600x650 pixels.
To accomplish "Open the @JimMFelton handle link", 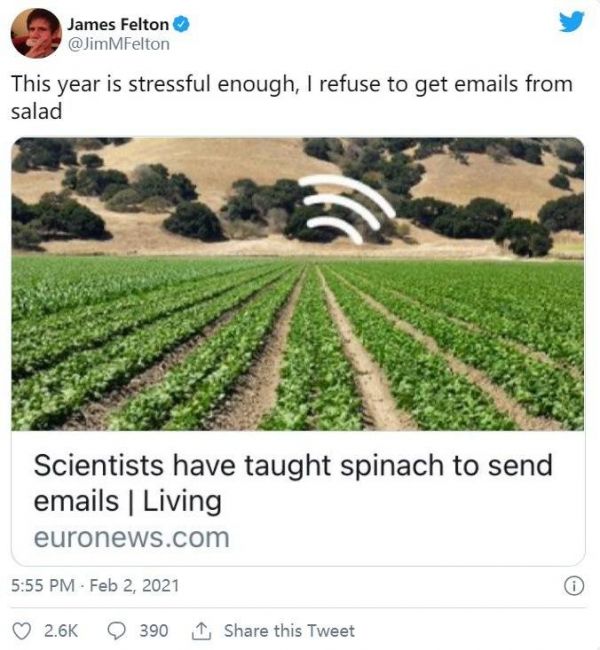I will click(x=118, y=44).
